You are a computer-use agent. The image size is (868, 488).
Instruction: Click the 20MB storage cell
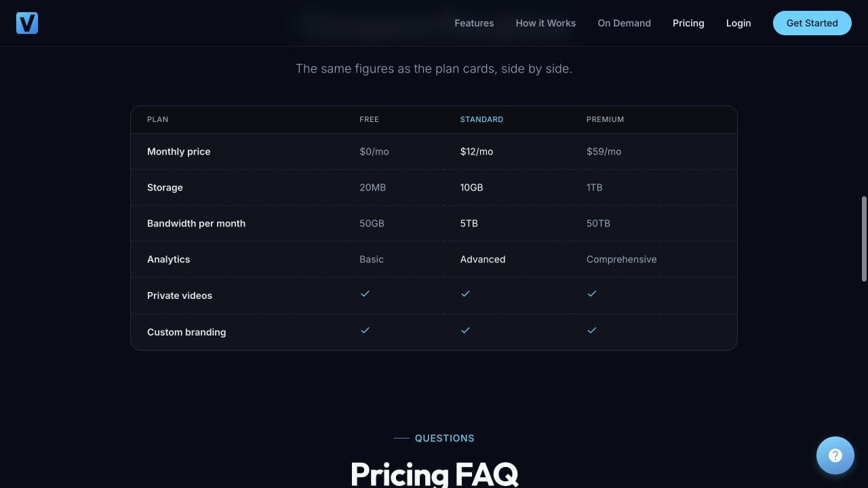click(372, 188)
